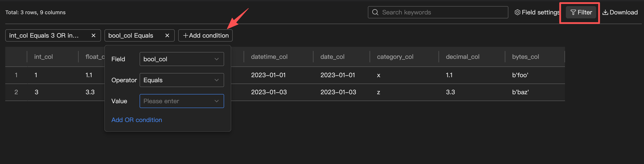Click the Add OR condition link

[137, 120]
